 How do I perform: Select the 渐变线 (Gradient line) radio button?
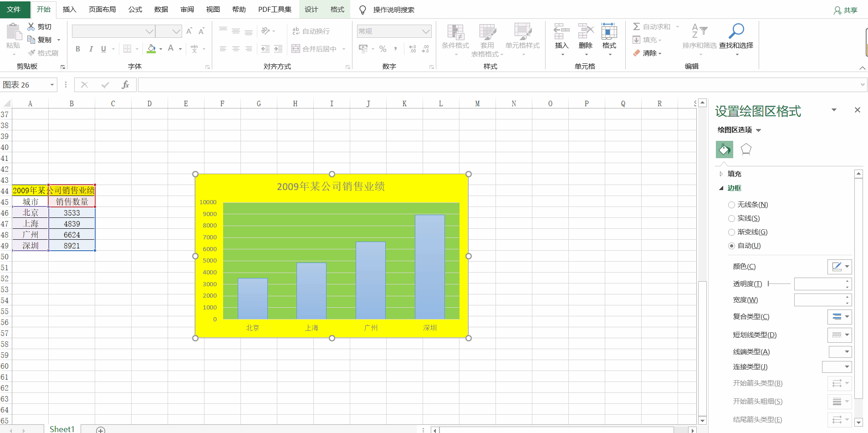[731, 232]
